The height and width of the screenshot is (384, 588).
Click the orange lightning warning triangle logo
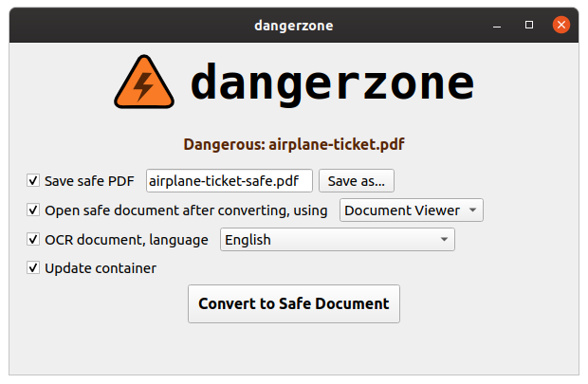[144, 82]
